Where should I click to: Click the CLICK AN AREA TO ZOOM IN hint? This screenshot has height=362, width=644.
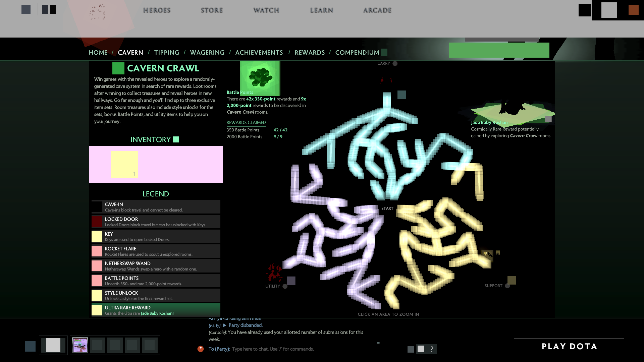388,314
